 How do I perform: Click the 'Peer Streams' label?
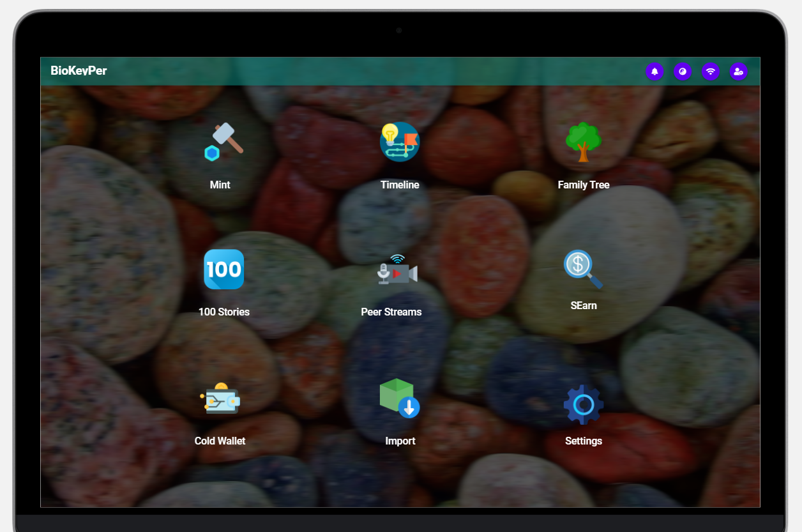pyautogui.click(x=391, y=312)
